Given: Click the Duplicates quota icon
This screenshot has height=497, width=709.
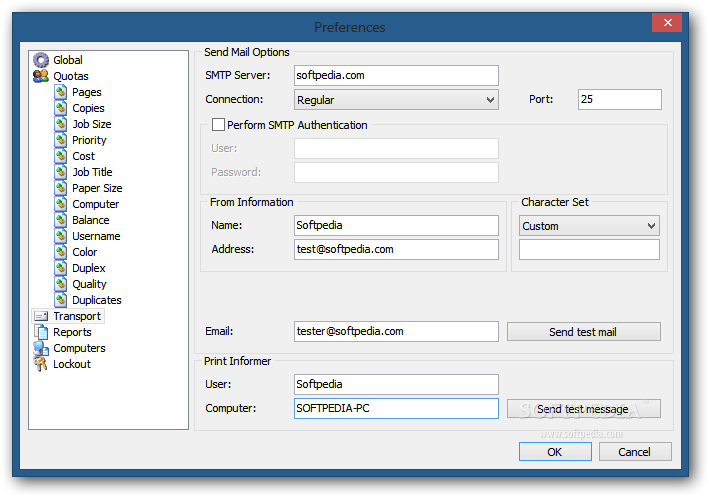Looking at the screenshot, I should pyautogui.click(x=61, y=300).
